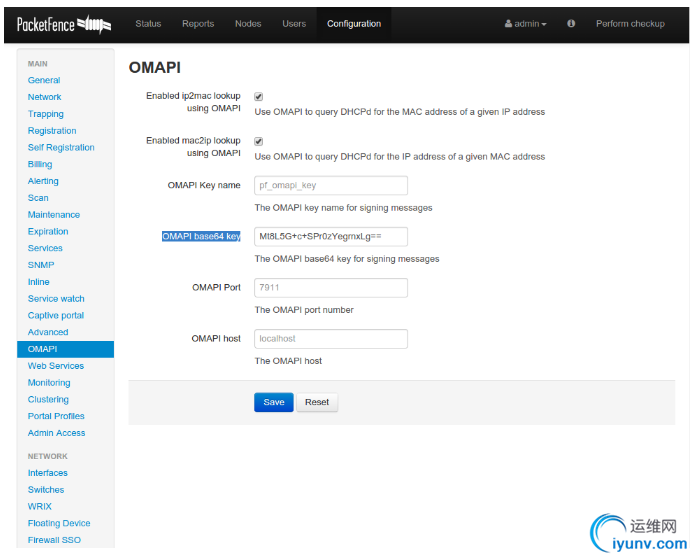
Task: Go to Floating Device settings
Action: pos(59,523)
